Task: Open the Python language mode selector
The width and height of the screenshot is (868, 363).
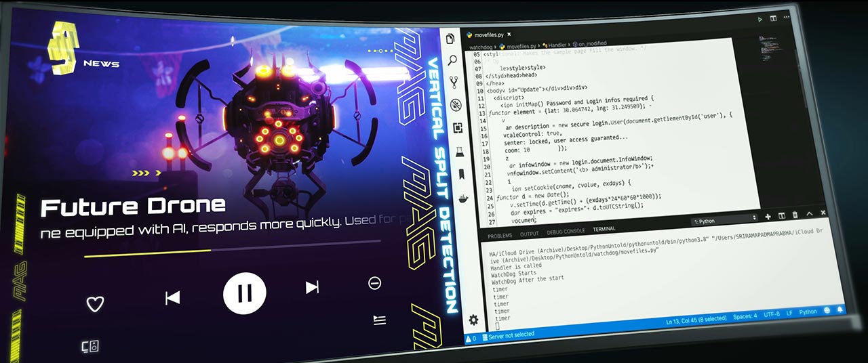Action: [x=808, y=312]
